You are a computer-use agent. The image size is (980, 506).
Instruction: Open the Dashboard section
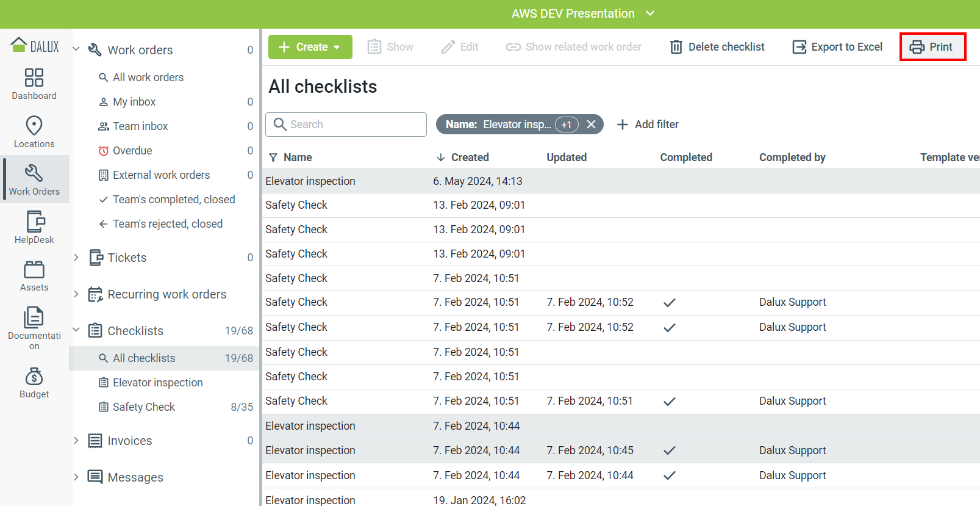[x=34, y=84]
